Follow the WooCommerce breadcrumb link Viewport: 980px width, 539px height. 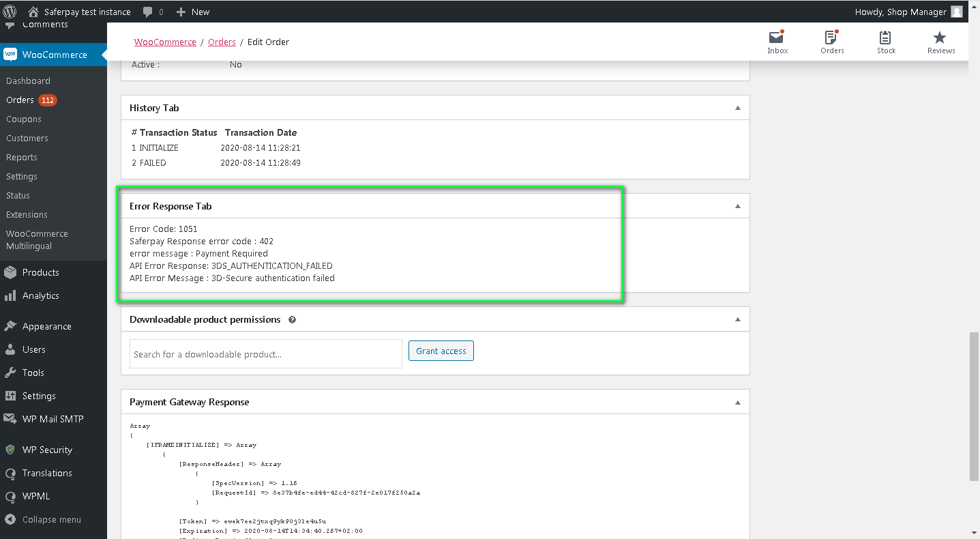click(x=165, y=42)
